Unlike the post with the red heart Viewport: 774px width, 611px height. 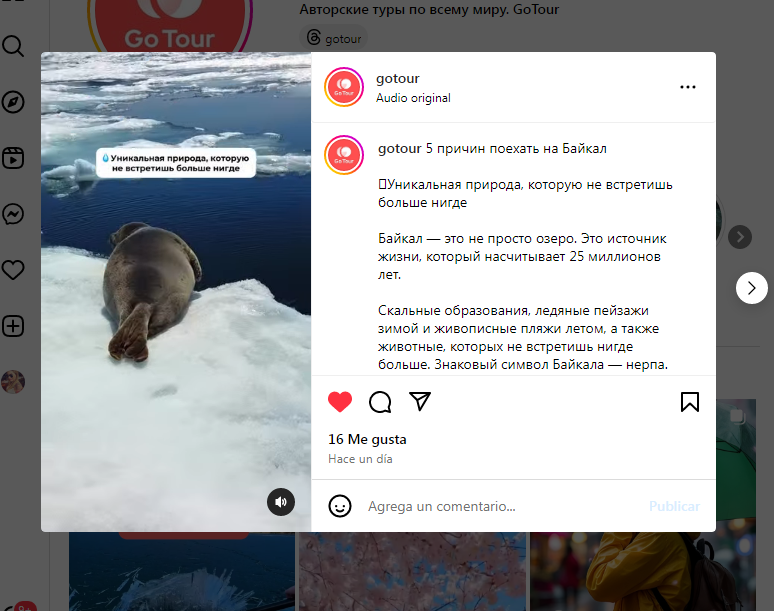coord(340,402)
